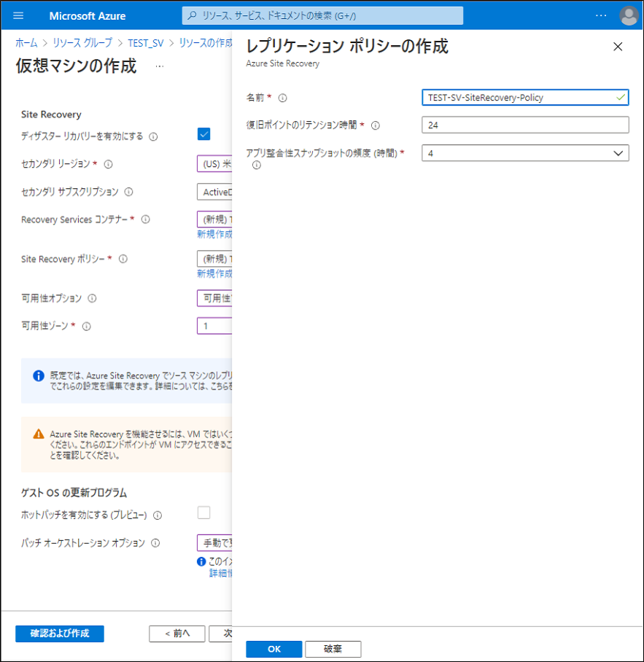Open the Azure portal hamburger menu

(x=18, y=15)
